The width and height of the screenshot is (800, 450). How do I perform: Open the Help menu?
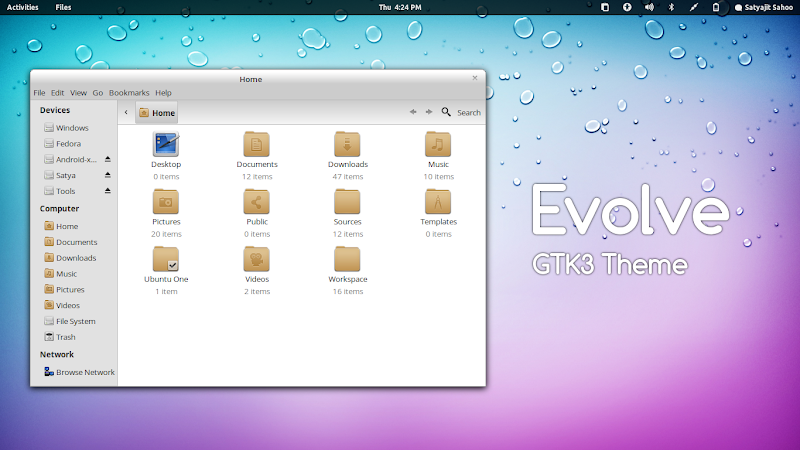pyautogui.click(x=163, y=92)
